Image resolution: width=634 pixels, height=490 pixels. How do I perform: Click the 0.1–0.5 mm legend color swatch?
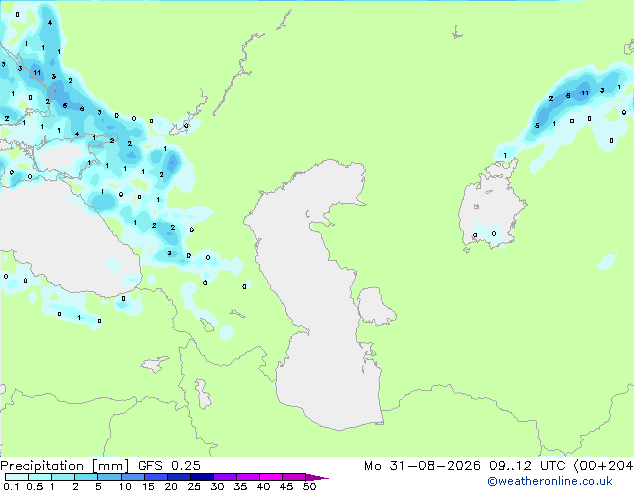pyautogui.click(x=17, y=477)
